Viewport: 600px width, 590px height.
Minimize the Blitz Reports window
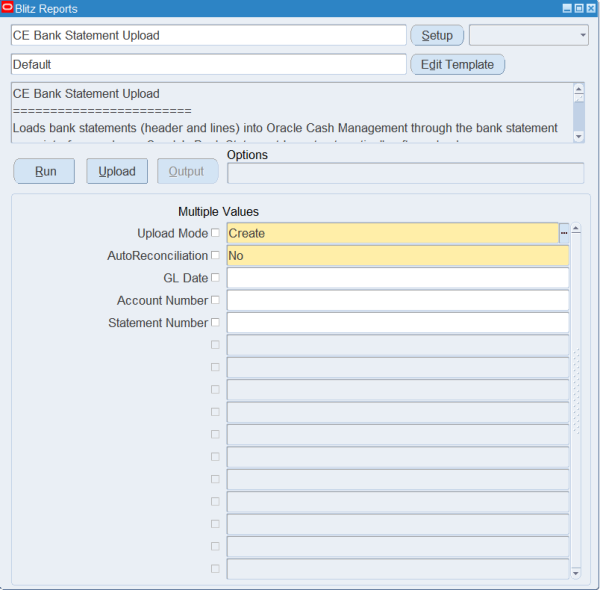pos(567,8)
